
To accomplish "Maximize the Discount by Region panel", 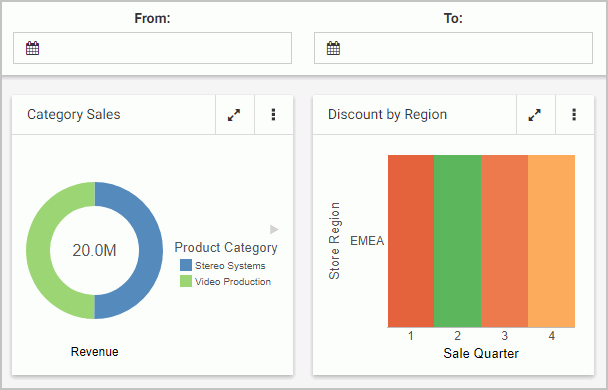I will pyautogui.click(x=535, y=115).
